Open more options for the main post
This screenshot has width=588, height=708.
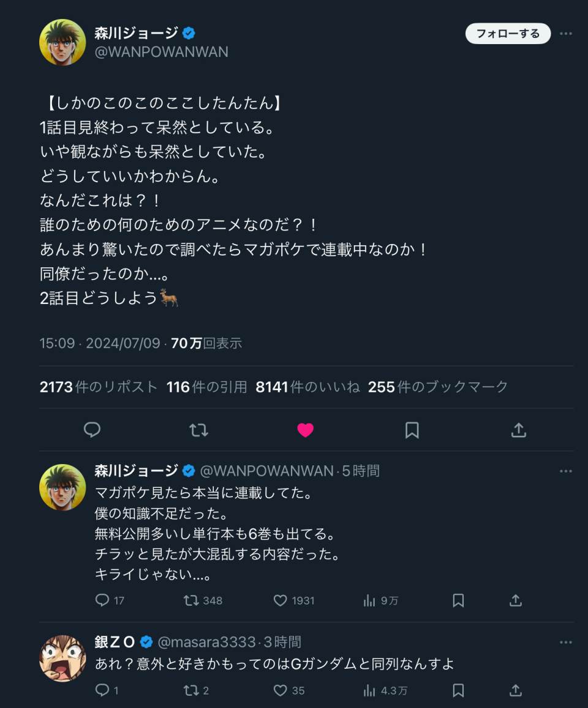[x=566, y=34]
